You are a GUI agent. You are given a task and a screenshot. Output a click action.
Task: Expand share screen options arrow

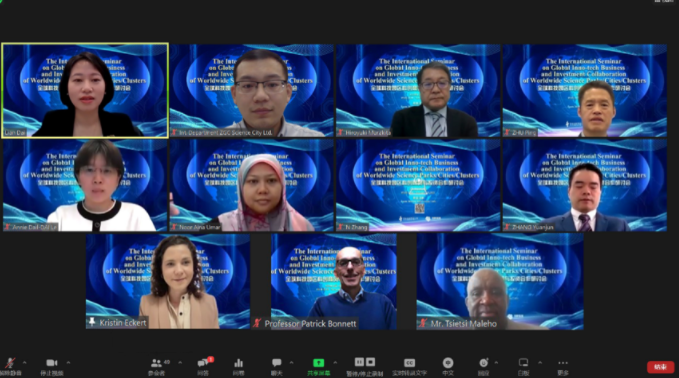pos(335,362)
